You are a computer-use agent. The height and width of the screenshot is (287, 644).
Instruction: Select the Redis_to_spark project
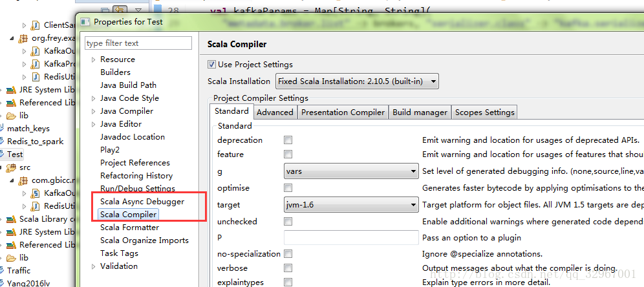coord(36,142)
